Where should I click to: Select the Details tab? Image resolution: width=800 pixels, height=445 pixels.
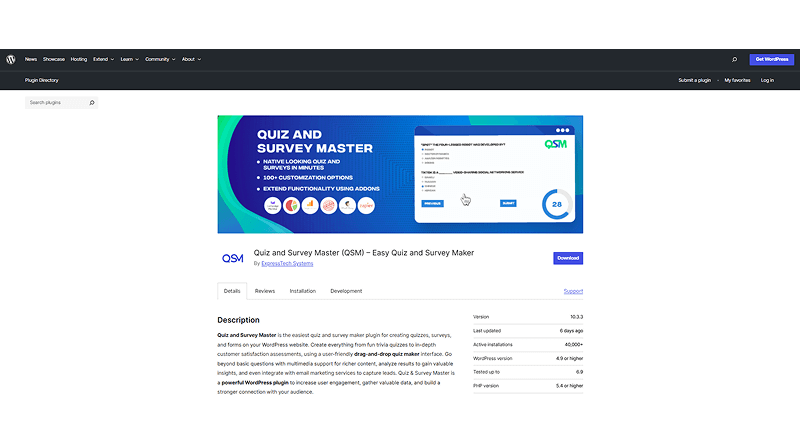pyautogui.click(x=232, y=291)
